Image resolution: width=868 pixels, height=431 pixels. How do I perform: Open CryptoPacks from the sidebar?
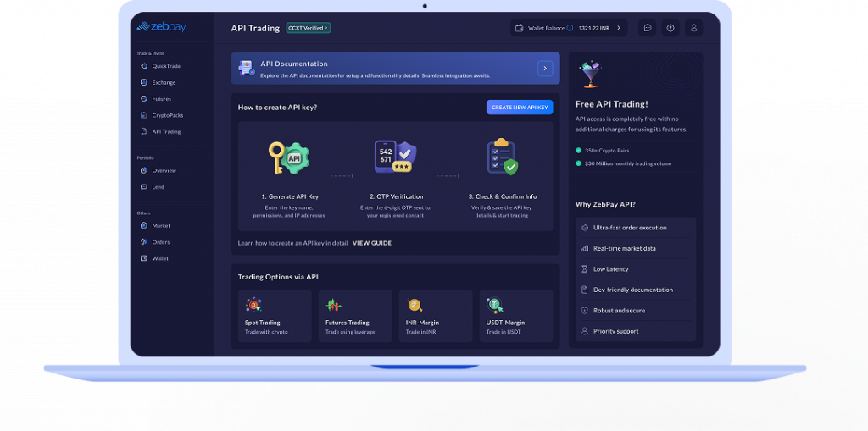point(167,115)
